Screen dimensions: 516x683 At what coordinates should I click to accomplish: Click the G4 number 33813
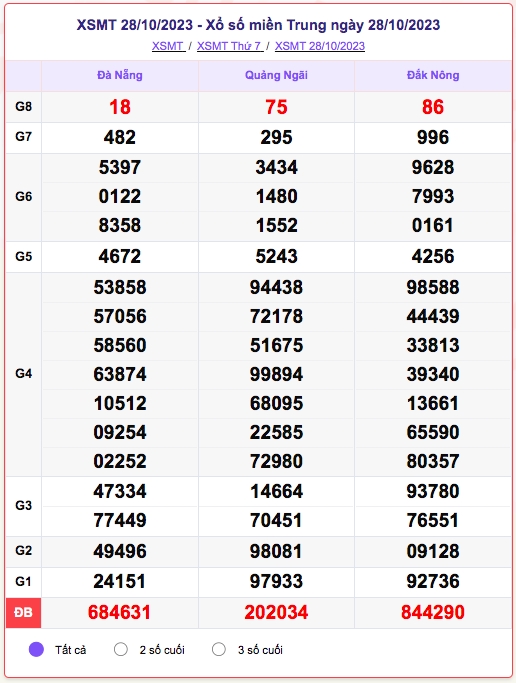coord(433,346)
